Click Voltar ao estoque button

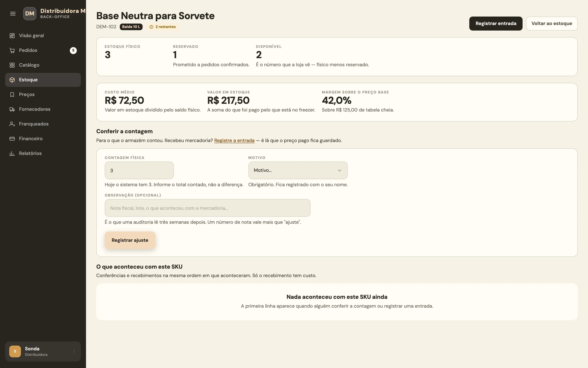pyautogui.click(x=552, y=24)
